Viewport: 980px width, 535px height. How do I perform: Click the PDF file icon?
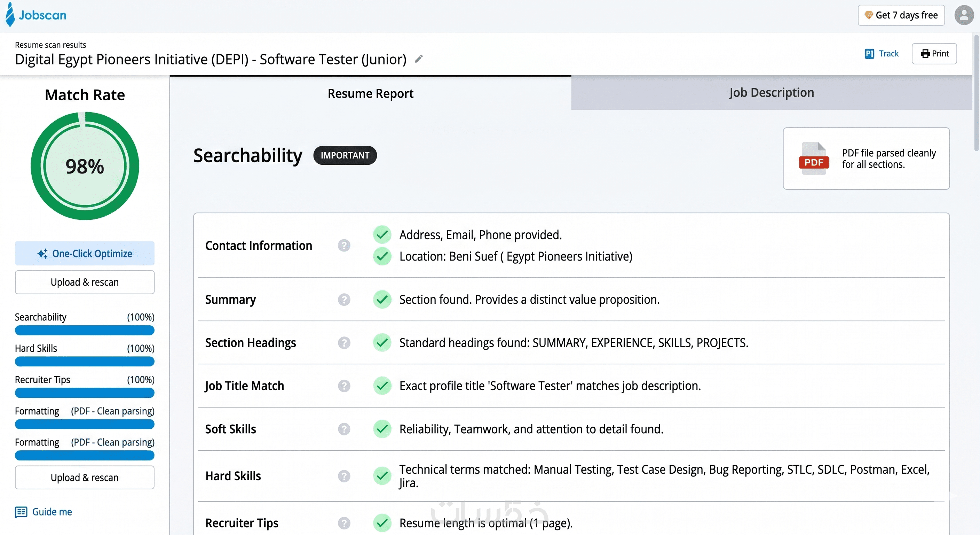[x=814, y=158]
